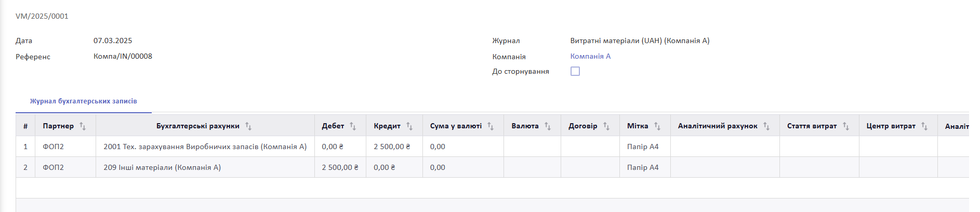Select the Папір А4 tag in row 1
The width and height of the screenshot is (980, 212).
(x=643, y=147)
